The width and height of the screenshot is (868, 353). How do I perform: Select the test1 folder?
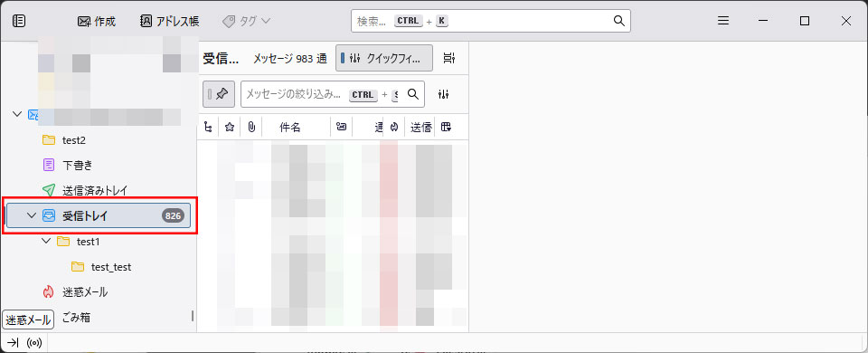tap(88, 242)
